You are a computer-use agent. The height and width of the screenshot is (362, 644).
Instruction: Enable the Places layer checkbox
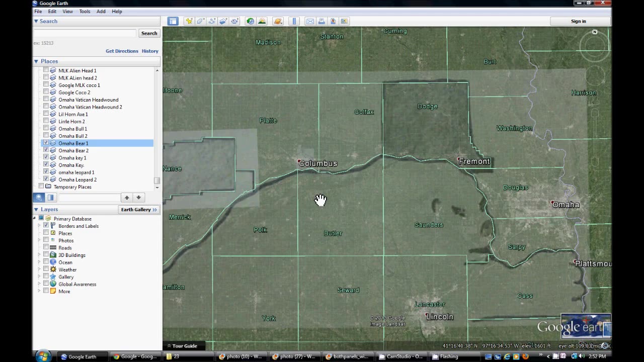pyautogui.click(x=46, y=233)
